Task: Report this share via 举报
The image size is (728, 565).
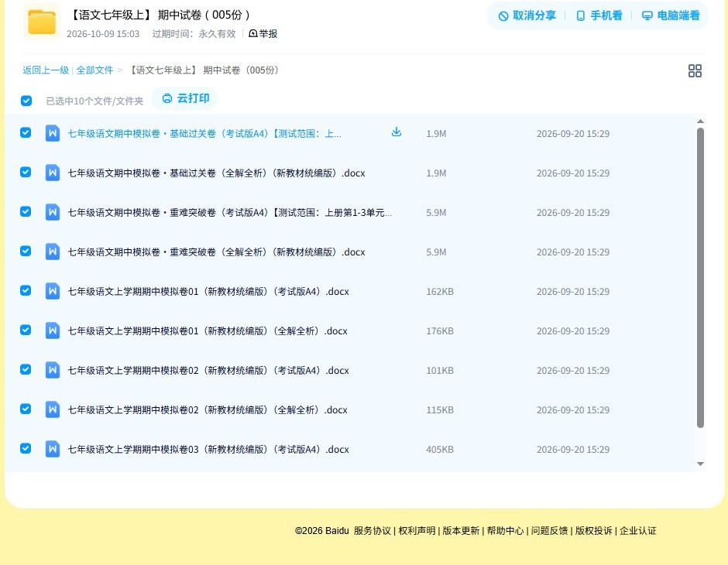Action: [263, 33]
